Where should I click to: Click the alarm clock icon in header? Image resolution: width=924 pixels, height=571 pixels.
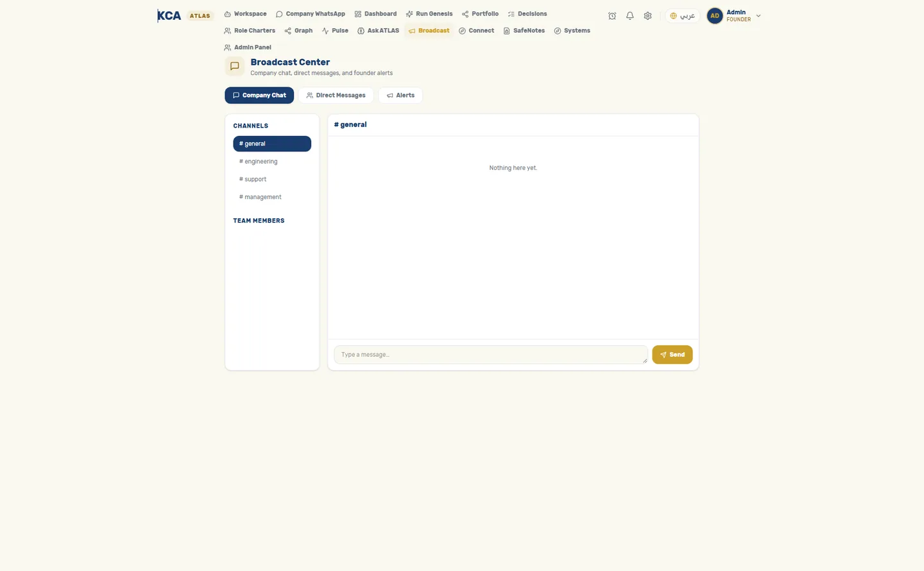click(x=612, y=16)
